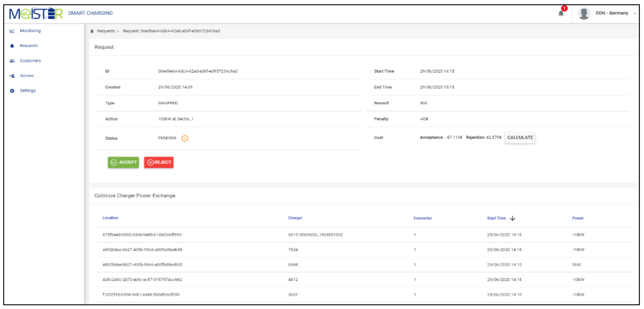
Task: Sort table by Location column header
Action: click(x=110, y=218)
